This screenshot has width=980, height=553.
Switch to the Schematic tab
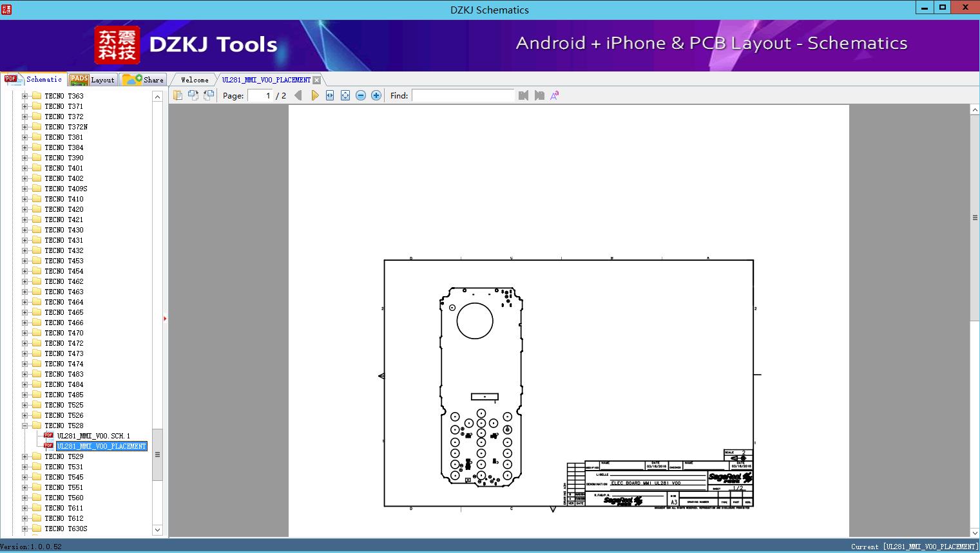click(34, 79)
